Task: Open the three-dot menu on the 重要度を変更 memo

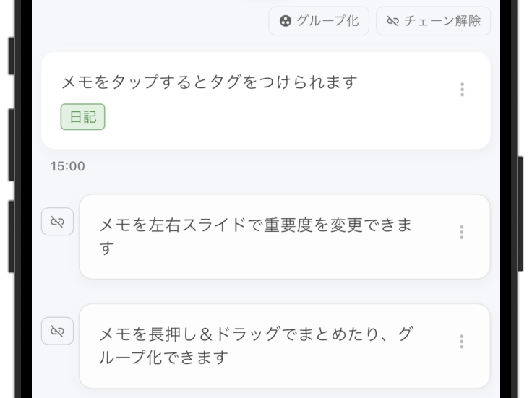Action: pyautogui.click(x=461, y=232)
